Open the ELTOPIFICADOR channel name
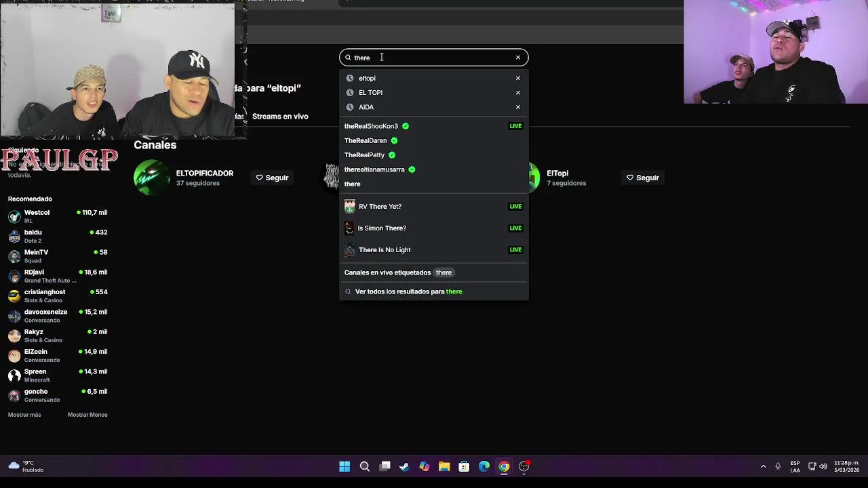The width and height of the screenshot is (868, 488). click(x=205, y=174)
